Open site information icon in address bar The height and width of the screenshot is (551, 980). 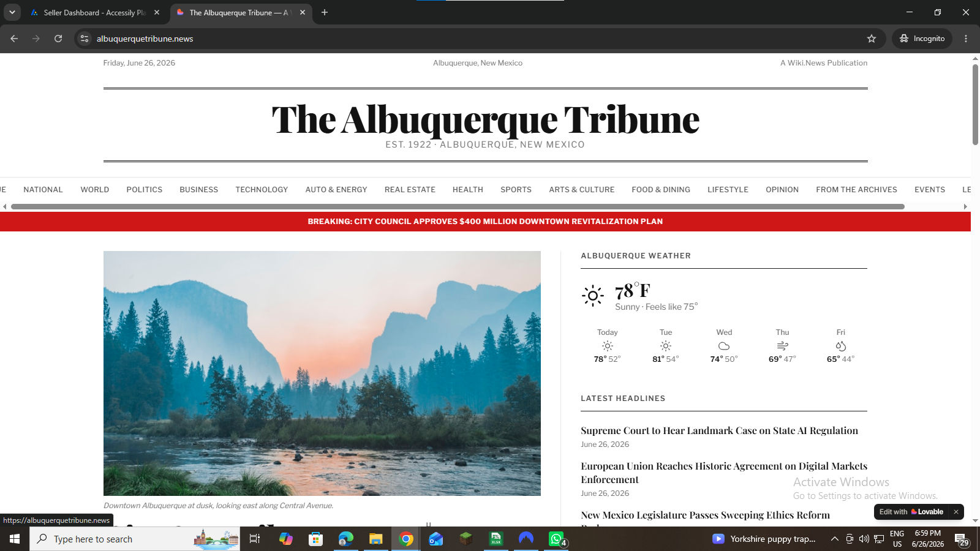[85, 39]
